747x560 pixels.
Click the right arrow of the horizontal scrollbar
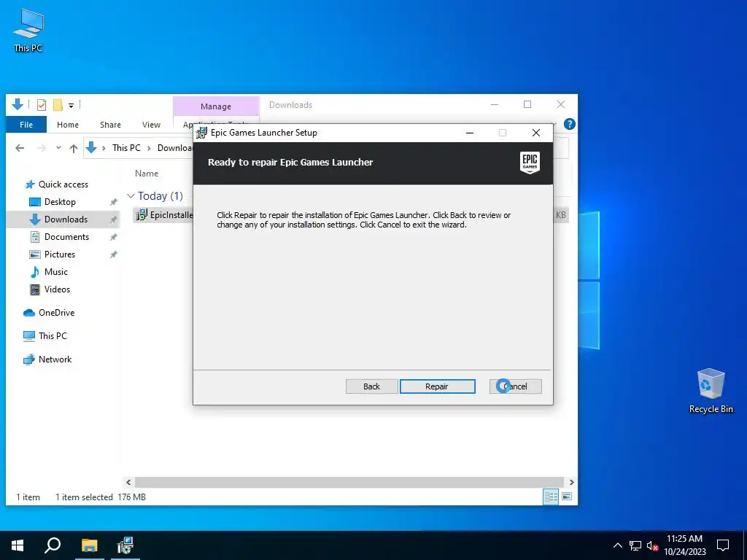[571, 483]
